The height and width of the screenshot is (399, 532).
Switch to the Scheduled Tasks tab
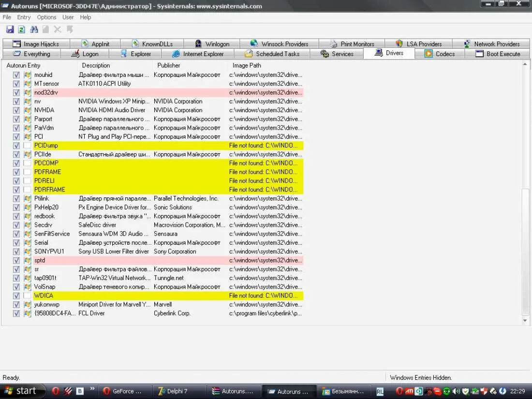(x=272, y=54)
